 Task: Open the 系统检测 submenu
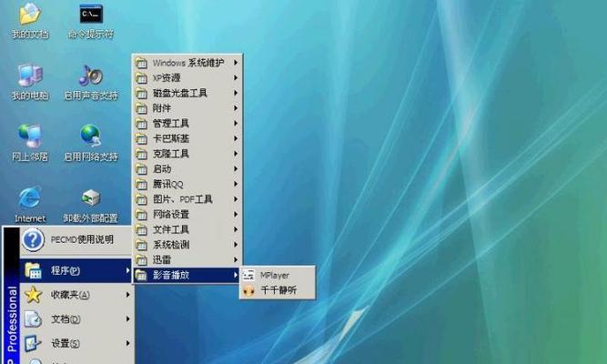[187, 245]
